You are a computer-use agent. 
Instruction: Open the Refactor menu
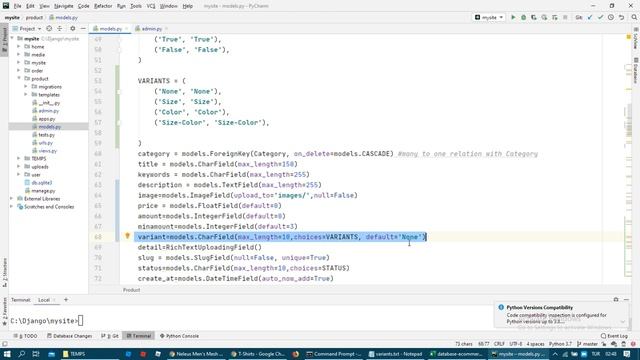coord(103,6)
